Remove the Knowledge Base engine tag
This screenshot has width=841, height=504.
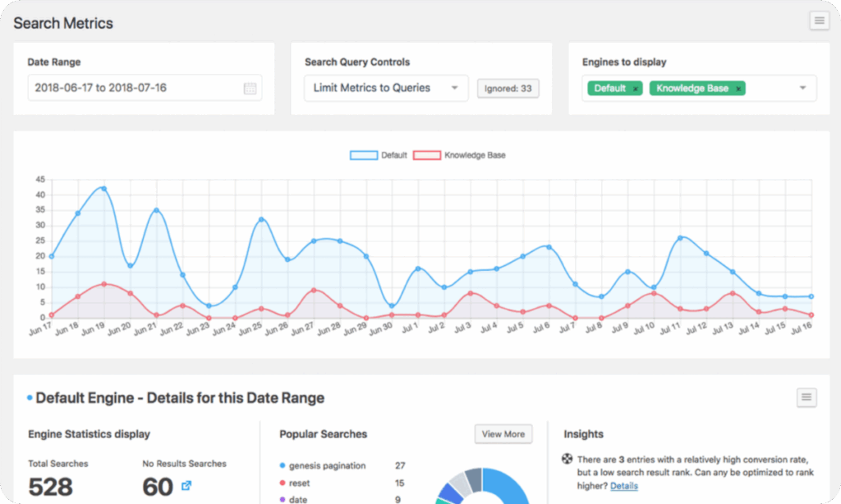click(738, 89)
